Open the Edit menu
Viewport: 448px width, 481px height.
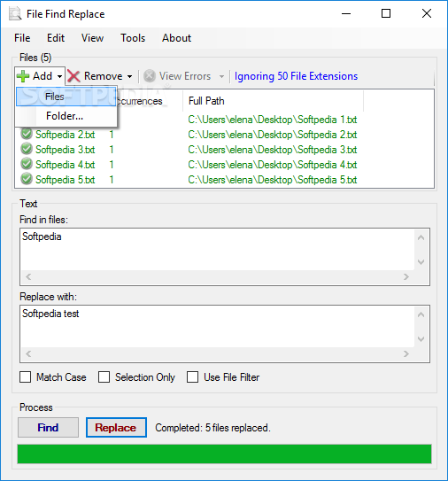pyautogui.click(x=56, y=38)
